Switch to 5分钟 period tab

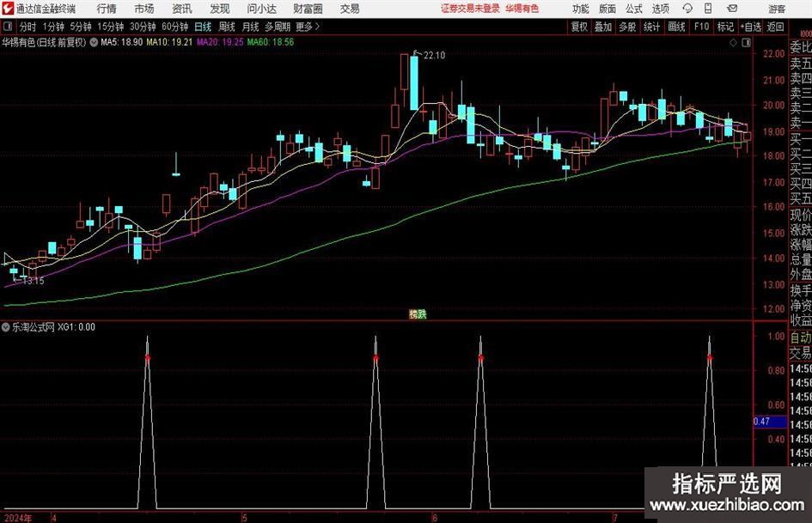[x=81, y=27]
